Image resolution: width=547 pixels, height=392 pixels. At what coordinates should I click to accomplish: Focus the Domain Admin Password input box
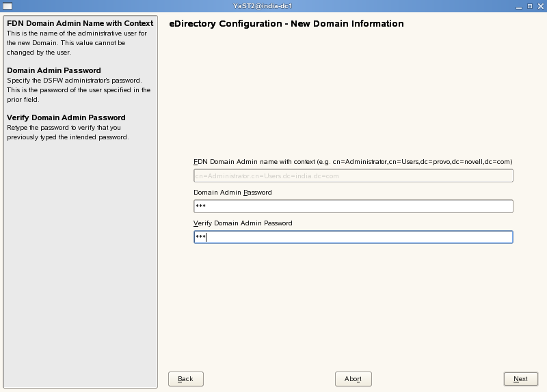[353, 206]
